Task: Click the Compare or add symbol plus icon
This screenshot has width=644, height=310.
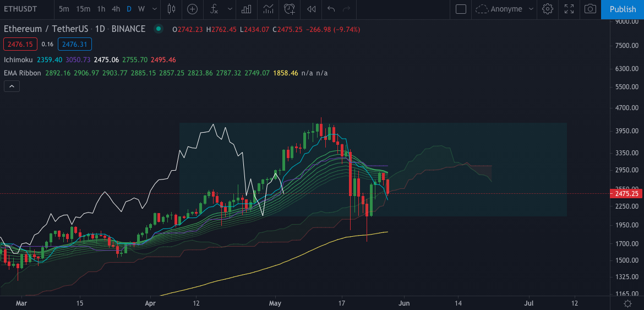Action: pos(192,9)
